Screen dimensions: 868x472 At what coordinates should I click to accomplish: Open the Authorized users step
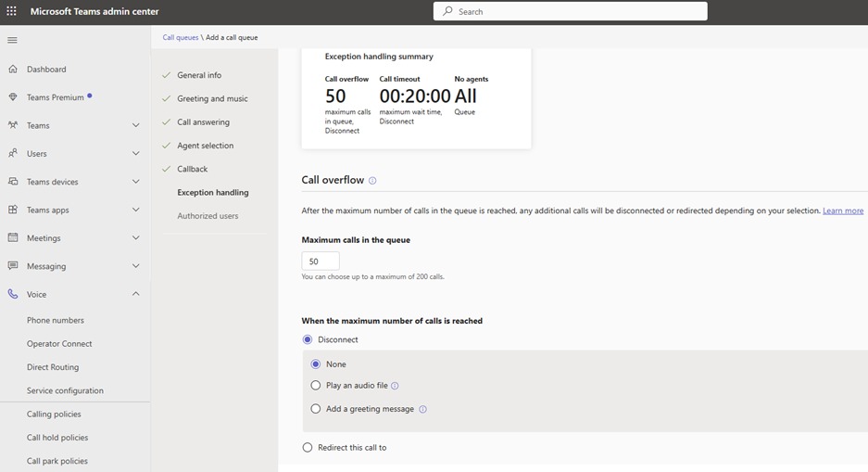pos(208,216)
